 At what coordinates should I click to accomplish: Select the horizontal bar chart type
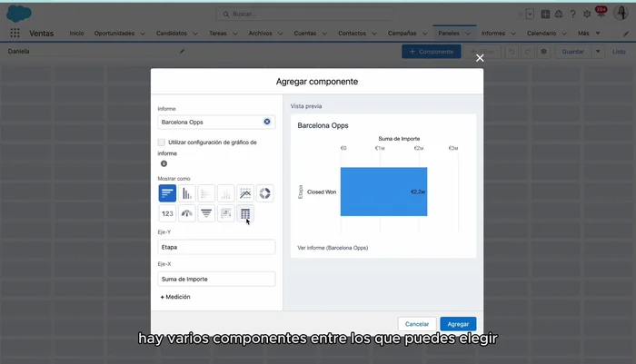pos(167,193)
